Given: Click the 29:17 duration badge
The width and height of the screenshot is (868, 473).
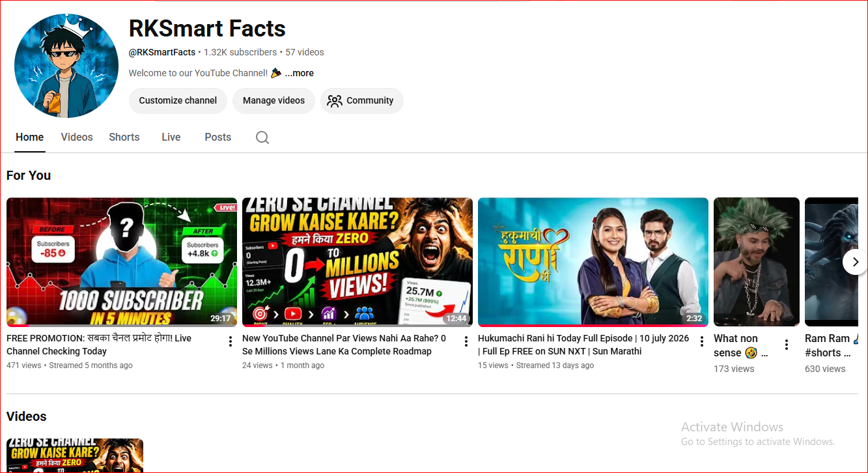Looking at the screenshot, I should coord(221,319).
